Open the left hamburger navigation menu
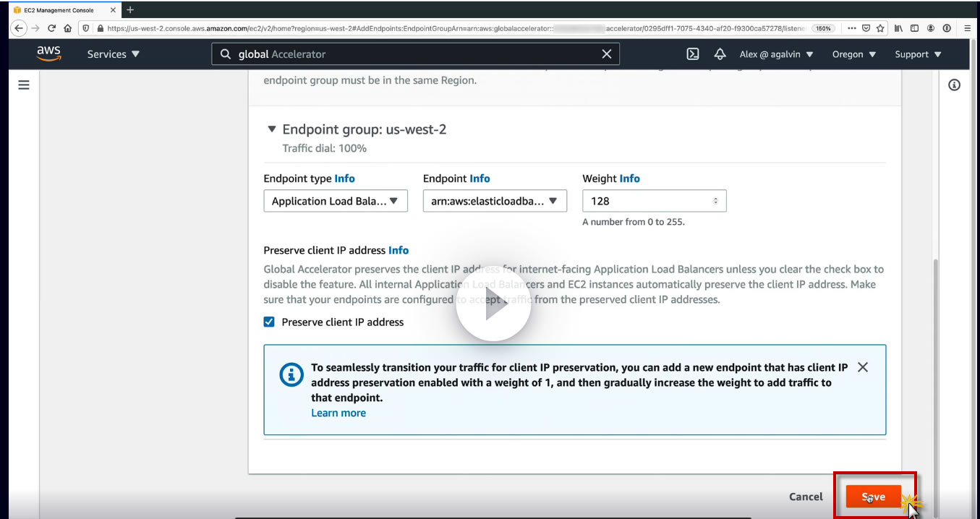Image resolution: width=980 pixels, height=519 pixels. click(24, 85)
